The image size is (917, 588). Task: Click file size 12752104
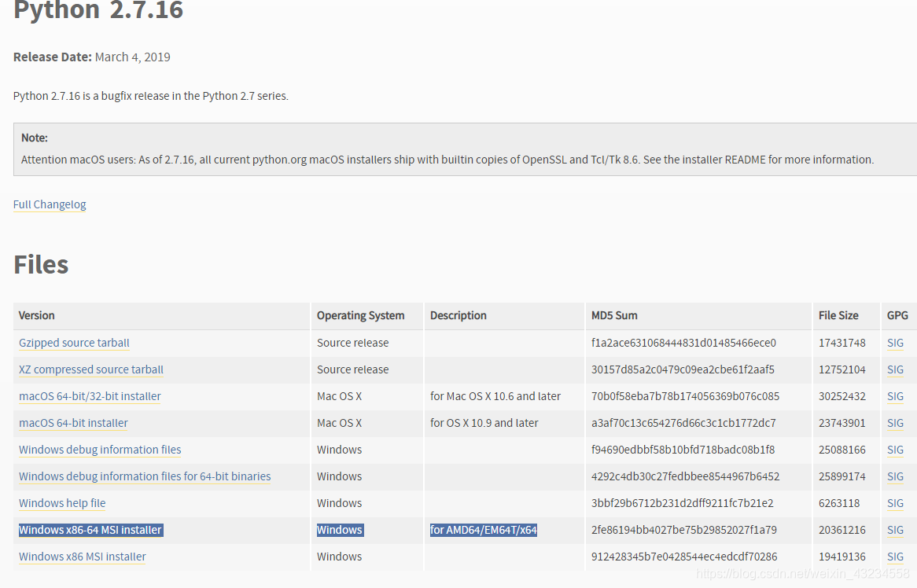pos(842,370)
